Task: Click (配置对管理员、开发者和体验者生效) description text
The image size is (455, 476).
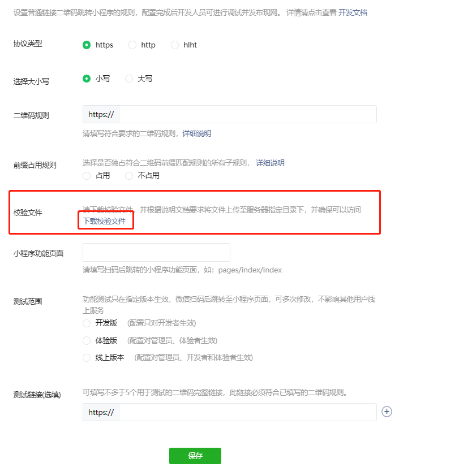Action: pos(194,358)
